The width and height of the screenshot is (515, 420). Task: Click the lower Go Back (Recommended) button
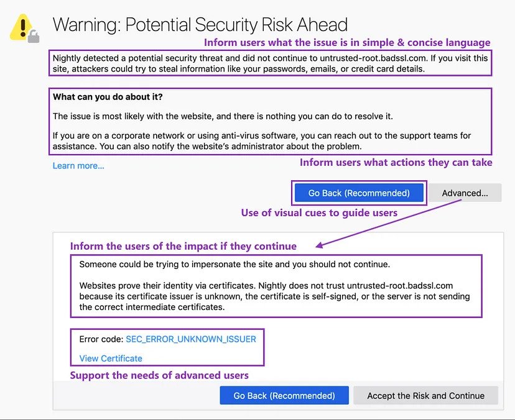coord(284,395)
